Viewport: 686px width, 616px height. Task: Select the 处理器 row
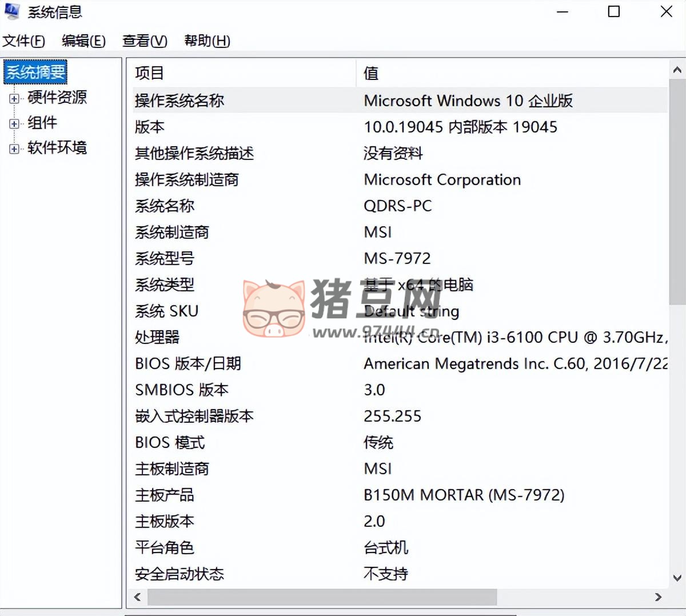coord(158,337)
